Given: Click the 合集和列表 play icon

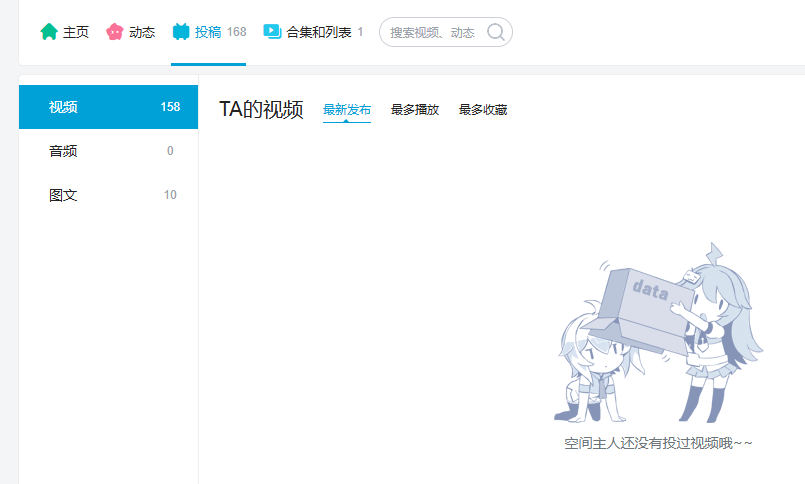Looking at the screenshot, I should click(x=272, y=31).
